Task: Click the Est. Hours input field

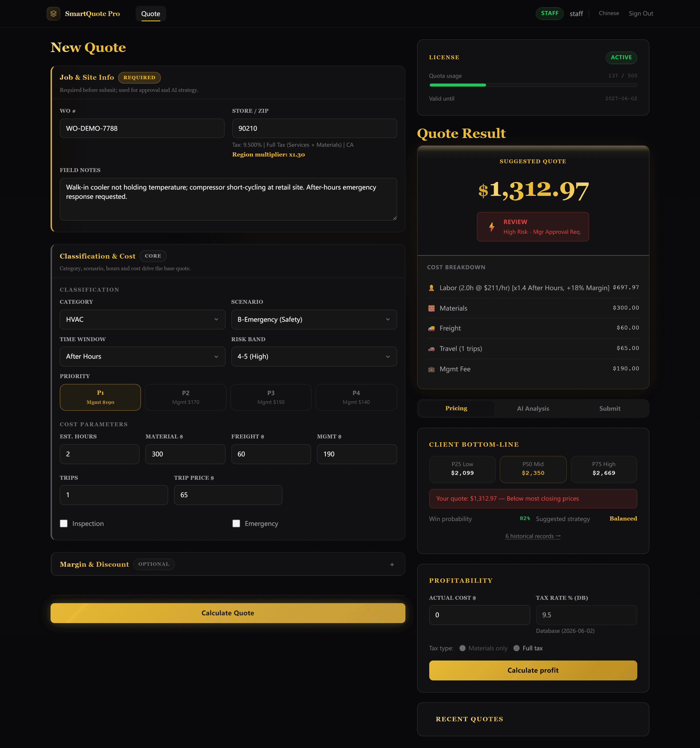Action: [99, 454]
